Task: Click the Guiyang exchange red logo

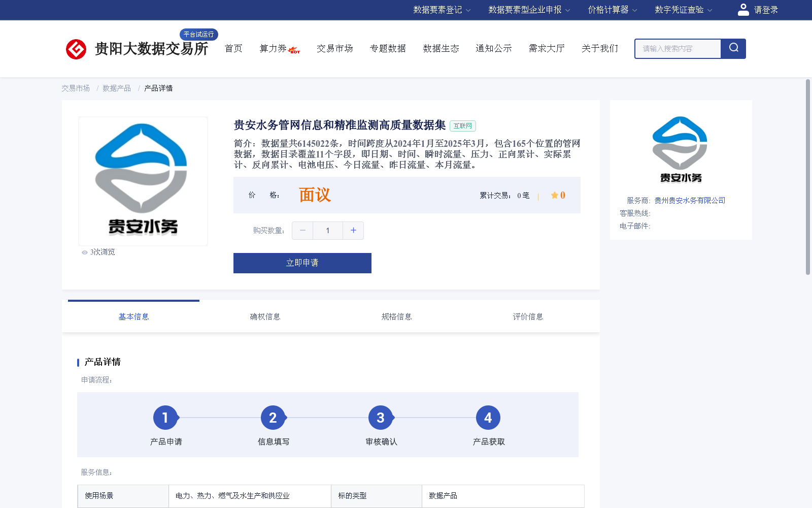Action: [76, 49]
